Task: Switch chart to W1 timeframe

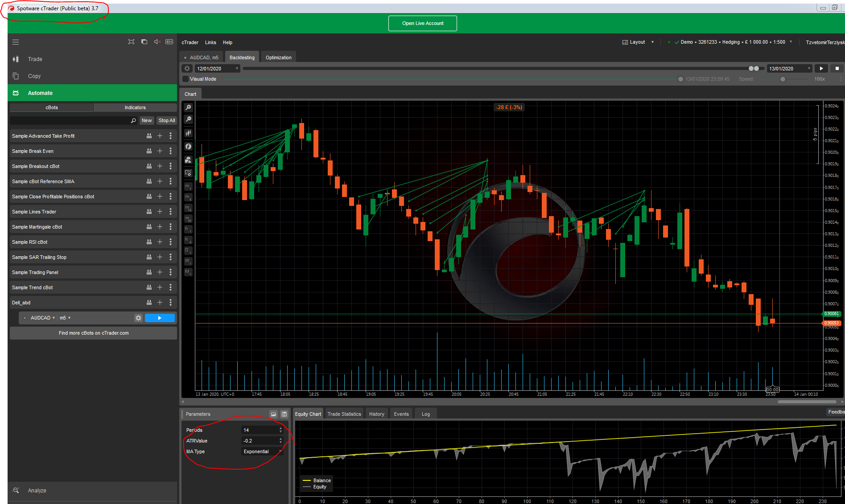Action: tap(188, 261)
